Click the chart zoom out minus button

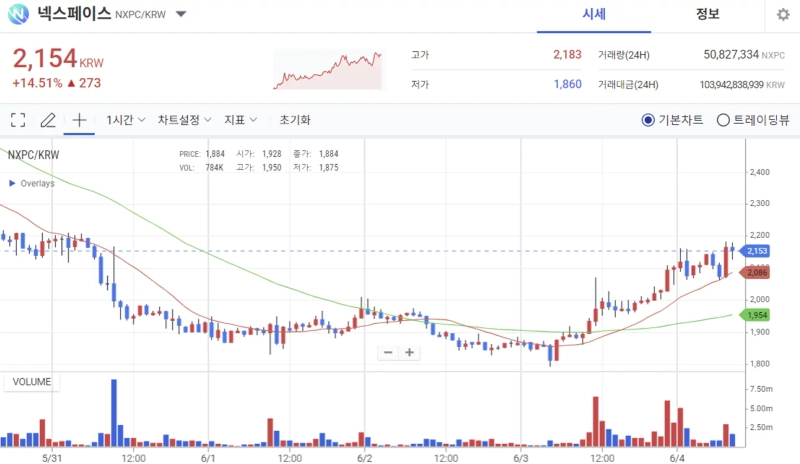tap(388, 352)
